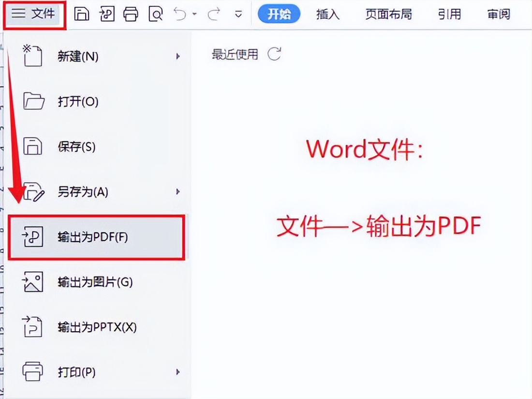Click the hamburger icon next to 文件
The image size is (532, 399).
pos(17,14)
